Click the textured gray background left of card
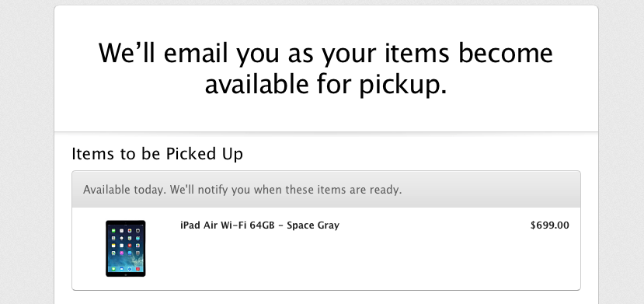 coord(26,152)
